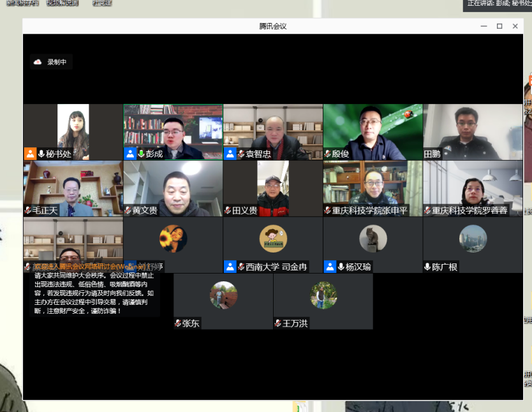Click the muted mic icon beside 殷俊
The image size is (532, 412).
tap(327, 154)
